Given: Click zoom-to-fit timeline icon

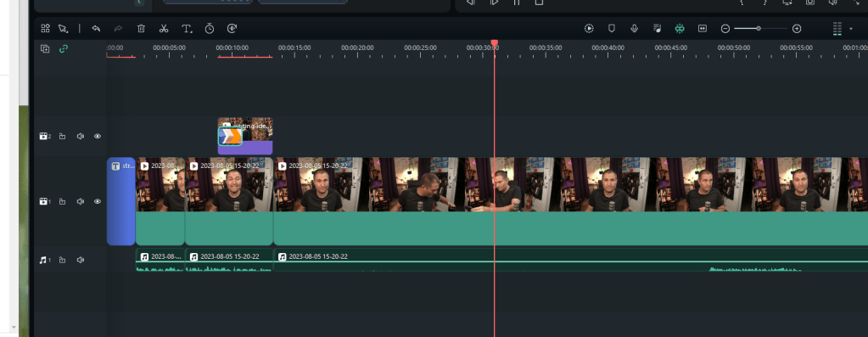Looking at the screenshot, I should [703, 28].
